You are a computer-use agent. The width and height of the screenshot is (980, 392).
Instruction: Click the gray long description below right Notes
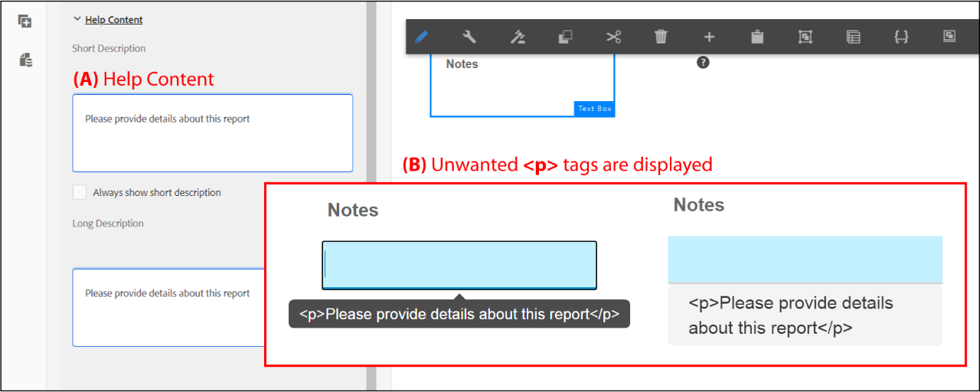[805, 315]
